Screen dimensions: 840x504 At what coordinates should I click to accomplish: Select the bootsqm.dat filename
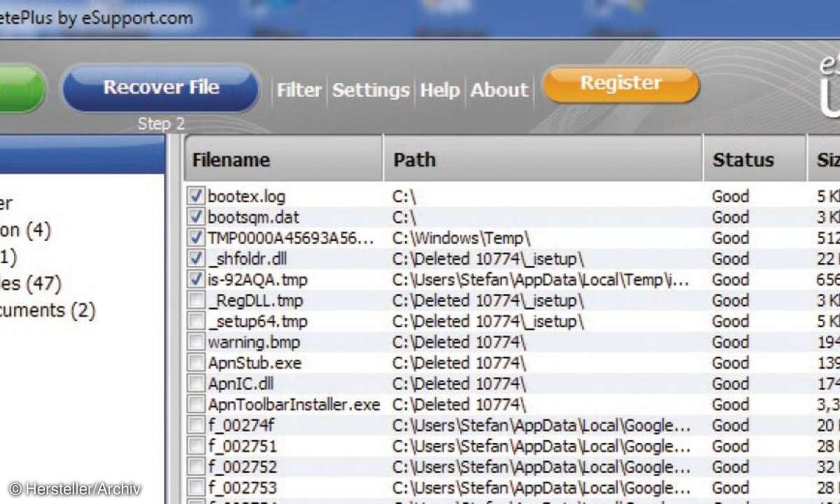coord(253,218)
